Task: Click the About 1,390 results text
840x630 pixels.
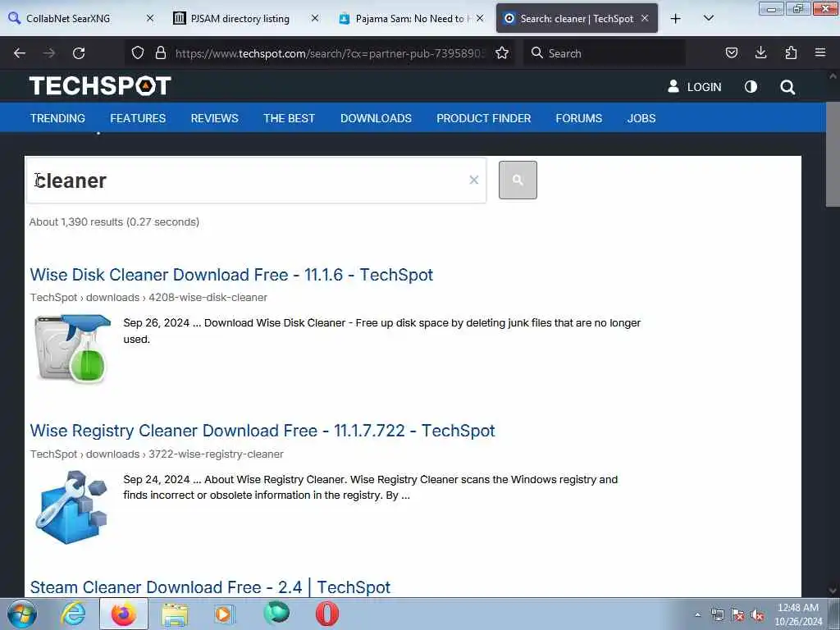Action: point(114,221)
